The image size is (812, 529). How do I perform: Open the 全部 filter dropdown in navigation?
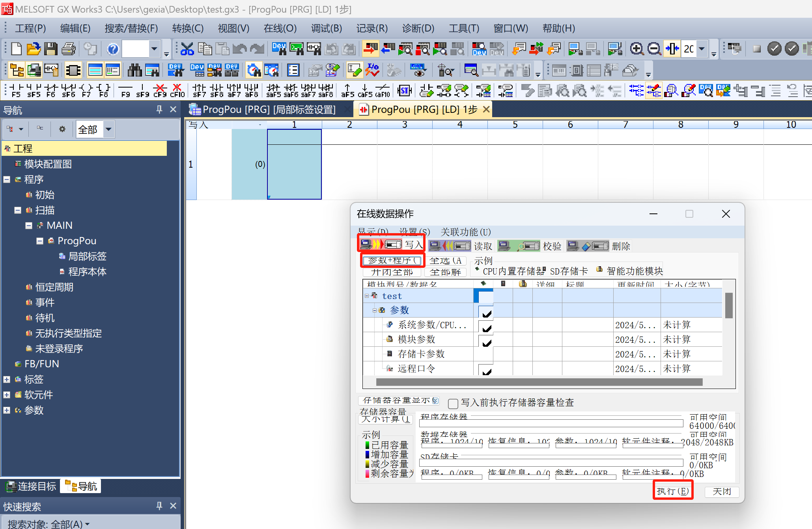click(108, 129)
